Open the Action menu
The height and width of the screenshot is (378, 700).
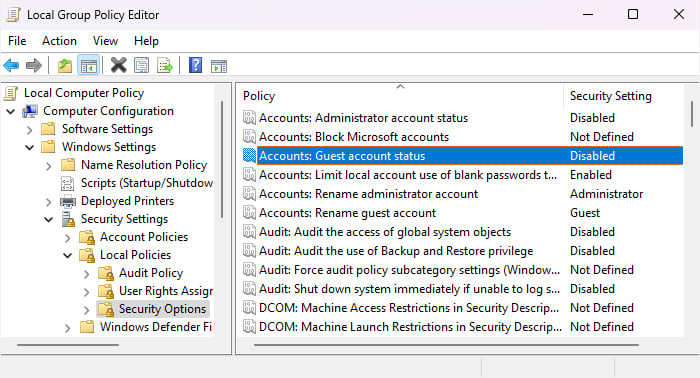[59, 41]
